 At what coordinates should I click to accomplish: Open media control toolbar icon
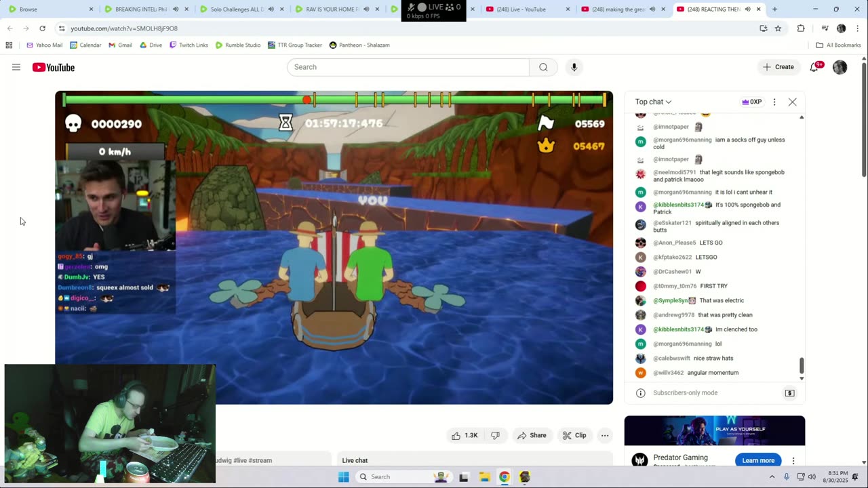pyautogui.click(x=825, y=28)
